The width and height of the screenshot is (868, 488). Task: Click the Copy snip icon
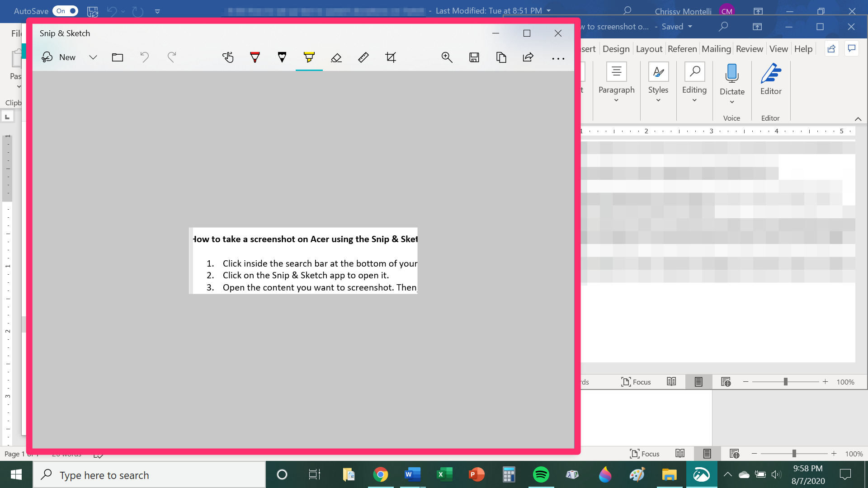pyautogui.click(x=501, y=57)
